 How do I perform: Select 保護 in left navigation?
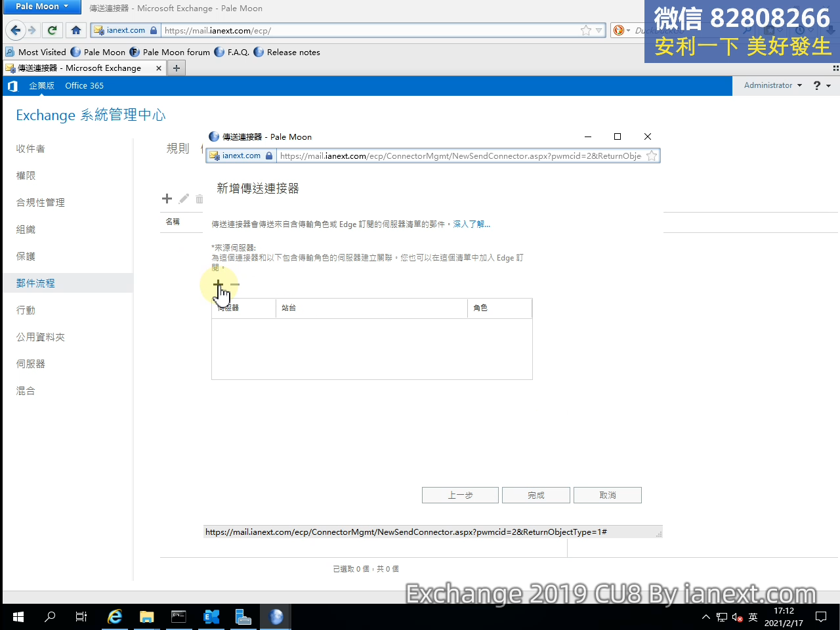point(26,257)
